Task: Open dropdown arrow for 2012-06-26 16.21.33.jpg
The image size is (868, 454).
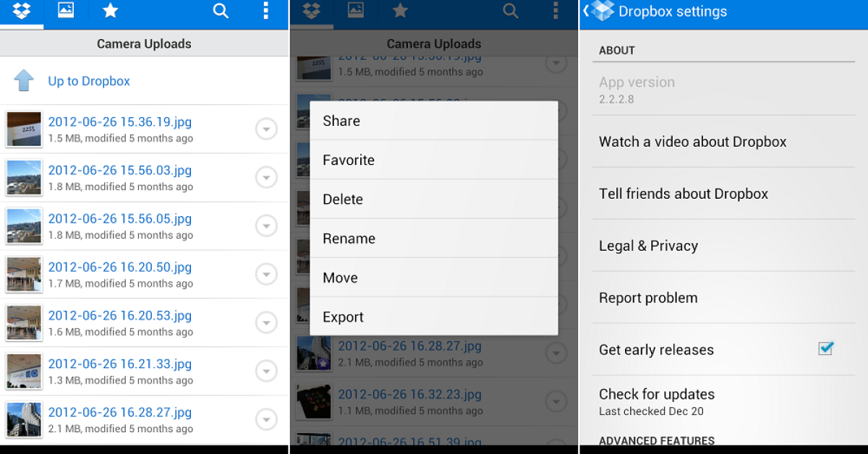Action: [x=266, y=372]
